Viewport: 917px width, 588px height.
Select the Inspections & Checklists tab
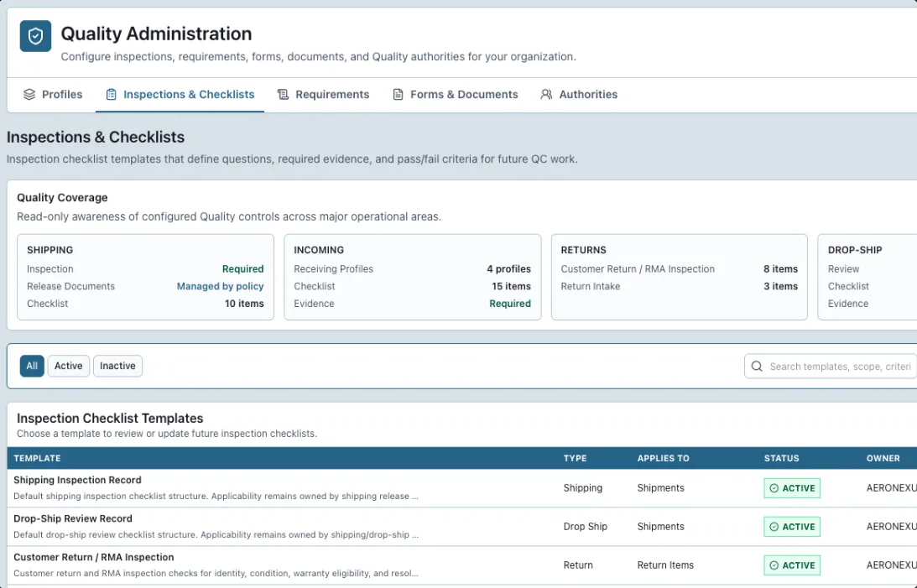(180, 94)
